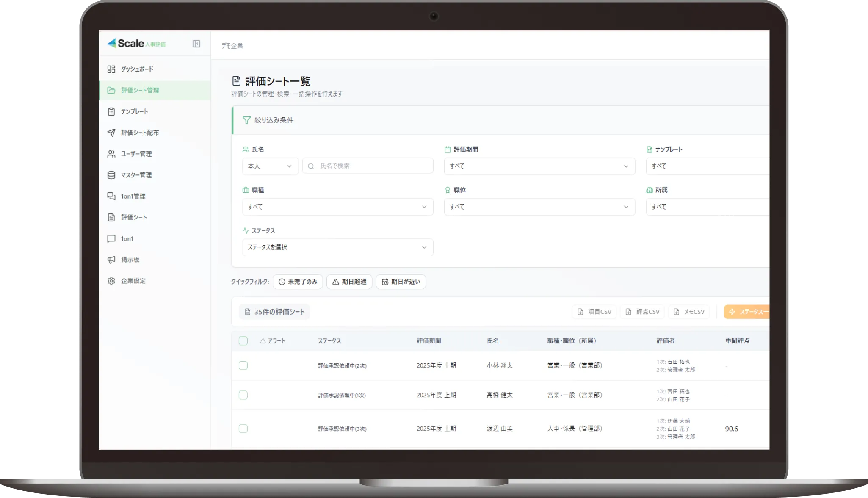Expand the ステータスを選択 dropdown
The image size is (868, 498).
coord(337,247)
